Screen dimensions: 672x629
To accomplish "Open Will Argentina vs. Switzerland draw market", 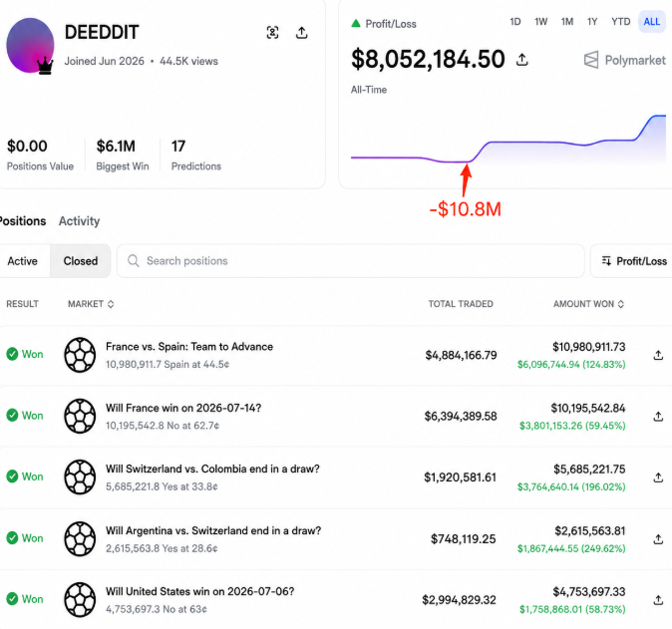I will pyautogui.click(x=213, y=531).
